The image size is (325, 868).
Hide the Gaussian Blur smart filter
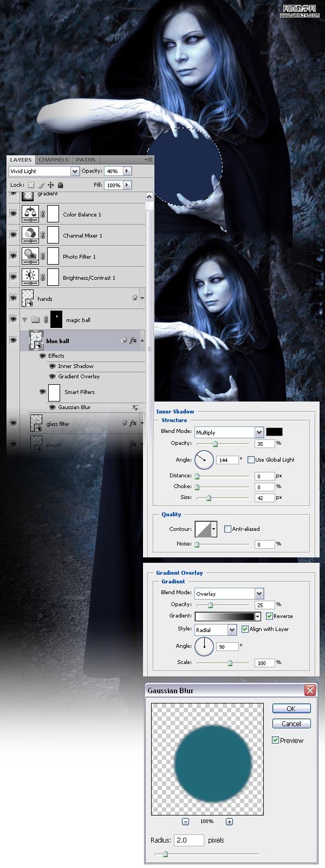coord(53,407)
